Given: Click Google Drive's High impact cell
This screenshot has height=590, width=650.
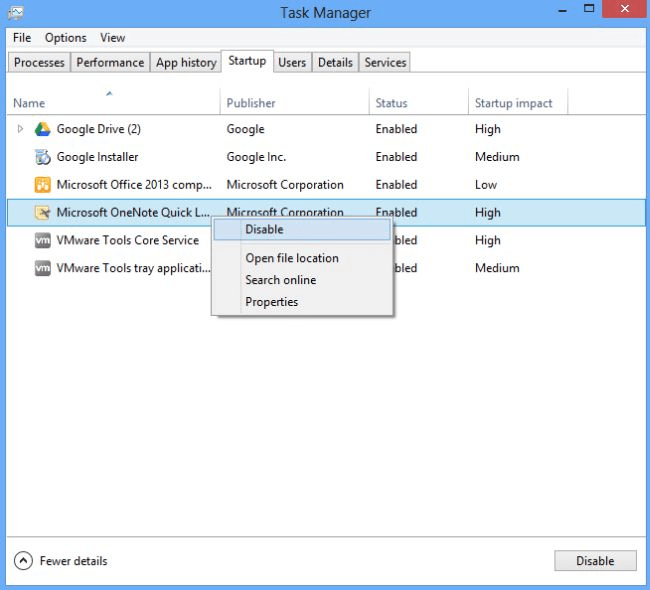Looking at the screenshot, I should (488, 129).
